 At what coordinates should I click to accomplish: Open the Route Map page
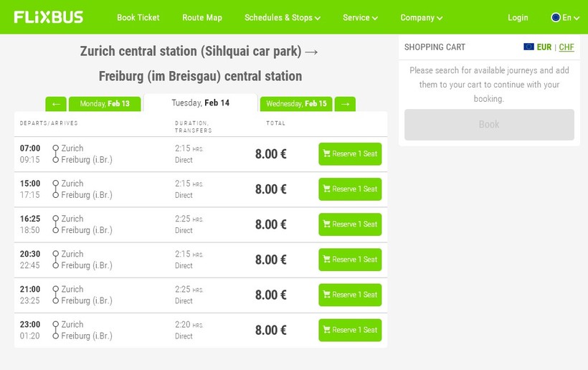coord(202,18)
